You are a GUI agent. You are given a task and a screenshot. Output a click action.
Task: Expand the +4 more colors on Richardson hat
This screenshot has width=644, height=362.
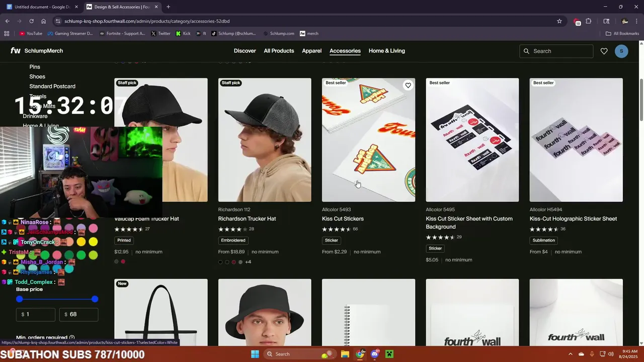tap(248, 262)
